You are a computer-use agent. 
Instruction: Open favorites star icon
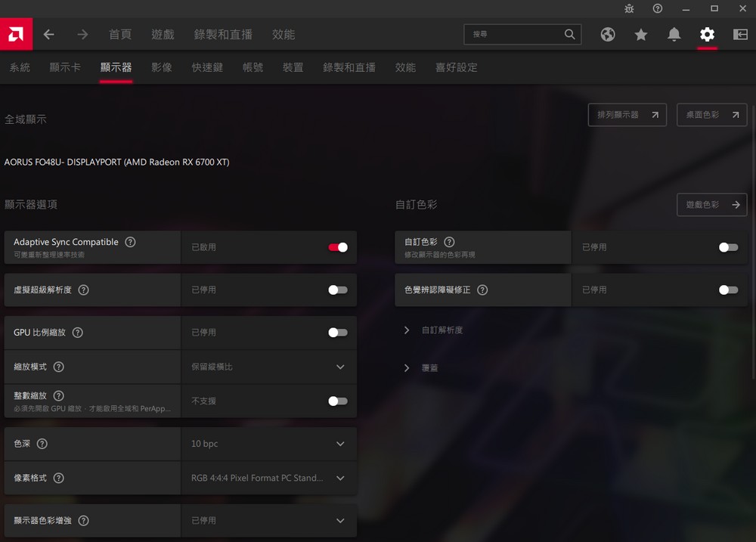[641, 34]
